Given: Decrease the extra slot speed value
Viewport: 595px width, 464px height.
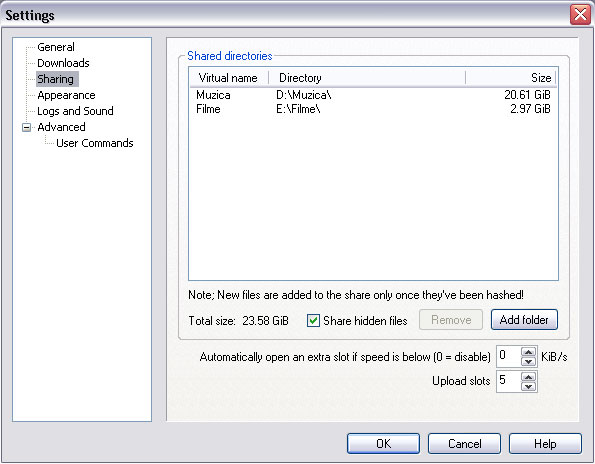Looking at the screenshot, I should (529, 361).
